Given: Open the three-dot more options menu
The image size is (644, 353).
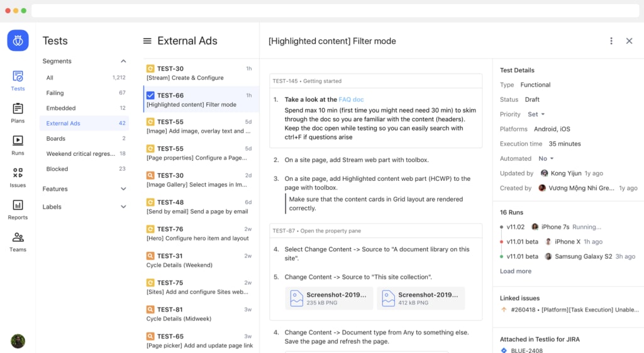Looking at the screenshot, I should [611, 41].
